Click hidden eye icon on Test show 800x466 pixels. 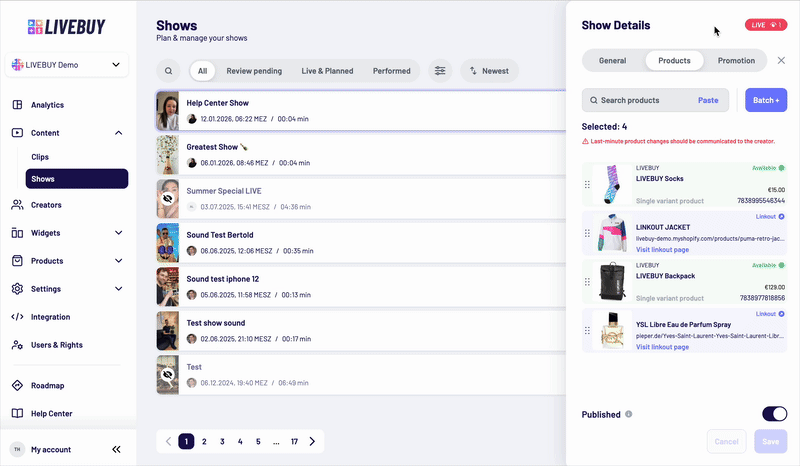[x=167, y=375]
